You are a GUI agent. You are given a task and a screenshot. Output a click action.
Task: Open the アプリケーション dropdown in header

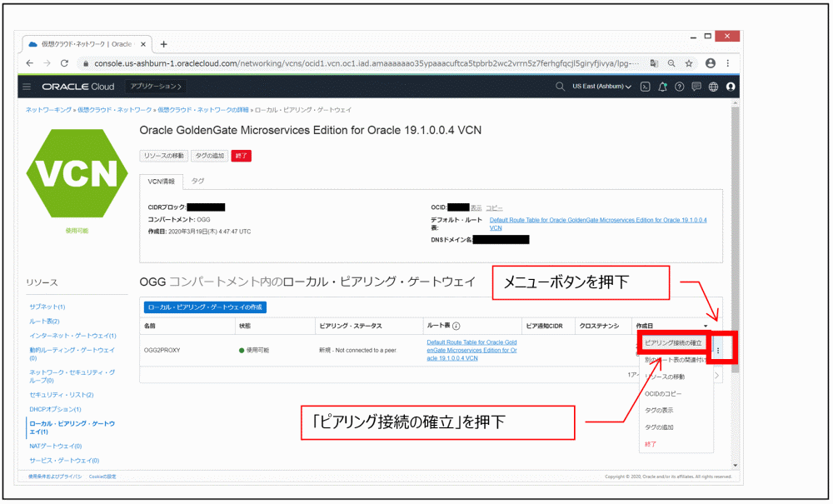[156, 86]
